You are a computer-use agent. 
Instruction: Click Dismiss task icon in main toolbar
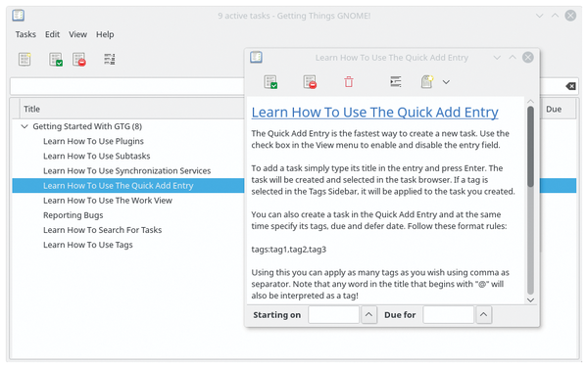(79, 59)
